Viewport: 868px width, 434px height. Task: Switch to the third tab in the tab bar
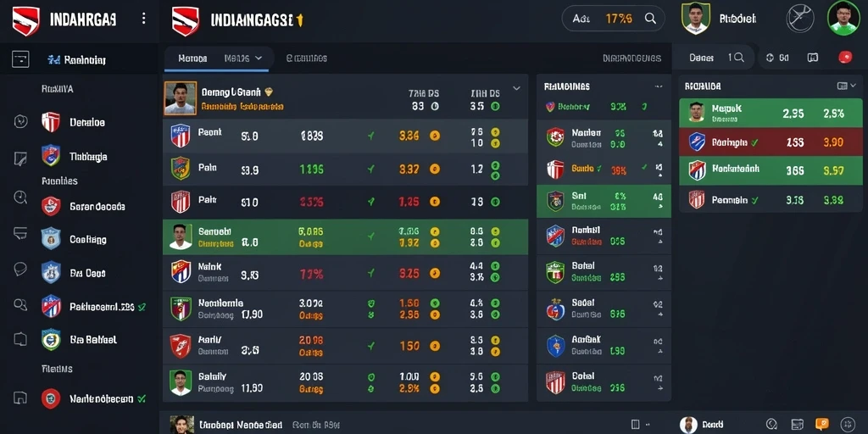tap(306, 58)
